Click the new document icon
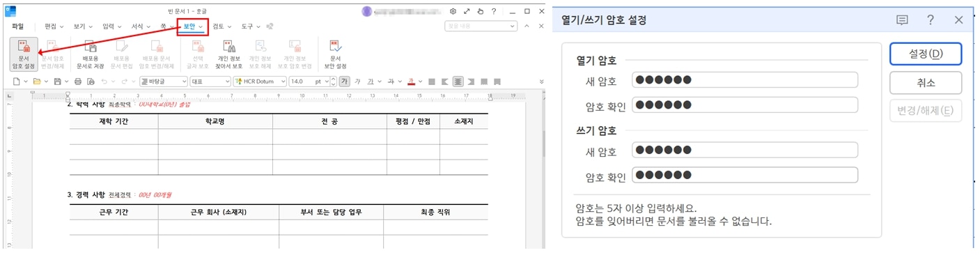 pos(17,82)
